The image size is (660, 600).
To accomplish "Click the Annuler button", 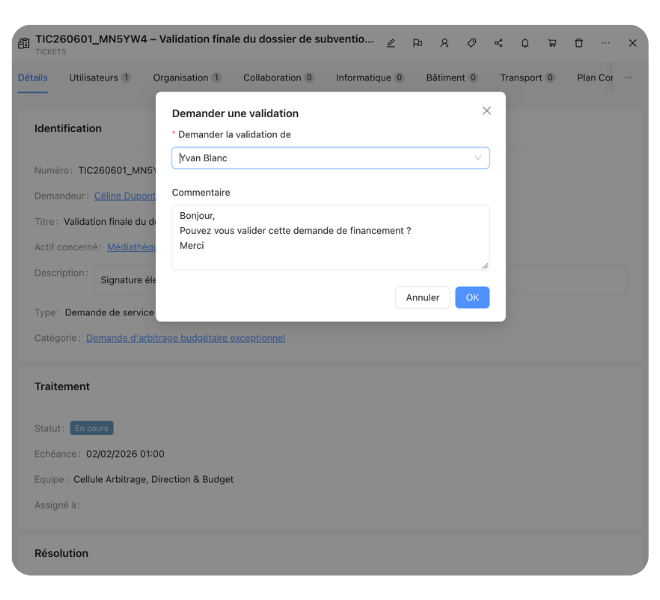I will (x=422, y=297).
